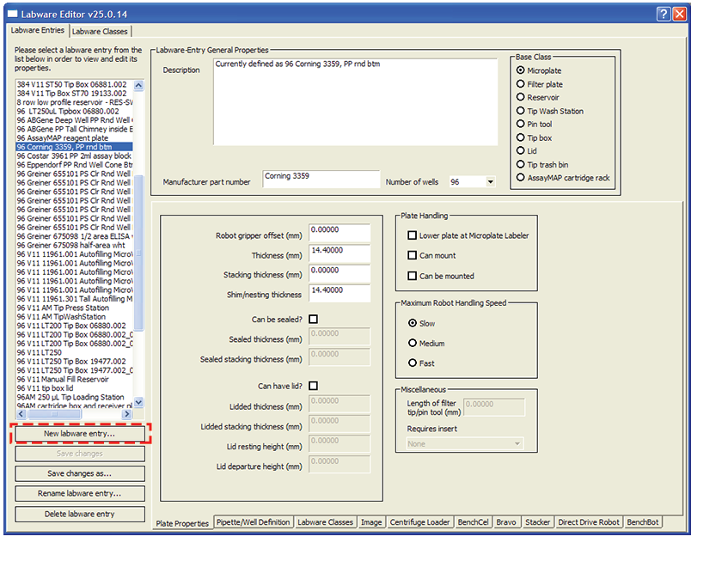Select the Filter plate base class
The width and height of the screenshot is (728, 567).
(521, 84)
